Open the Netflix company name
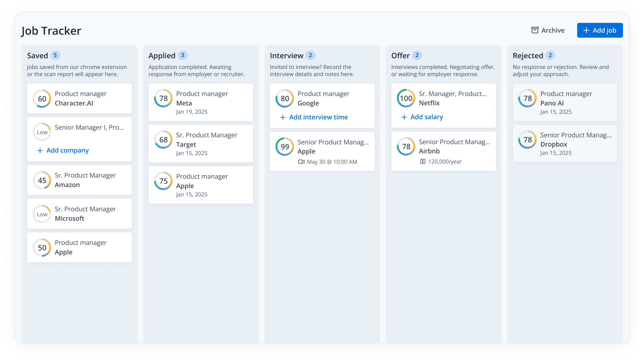 tap(429, 103)
